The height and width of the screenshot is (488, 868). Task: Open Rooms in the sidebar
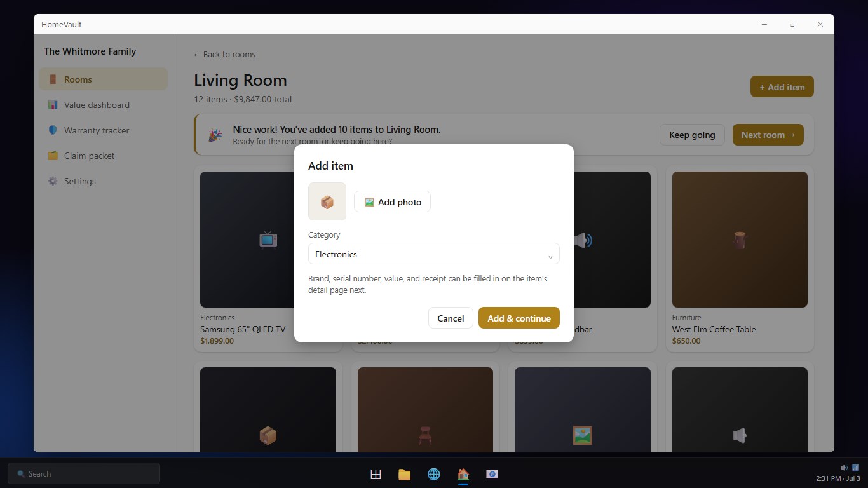click(103, 79)
